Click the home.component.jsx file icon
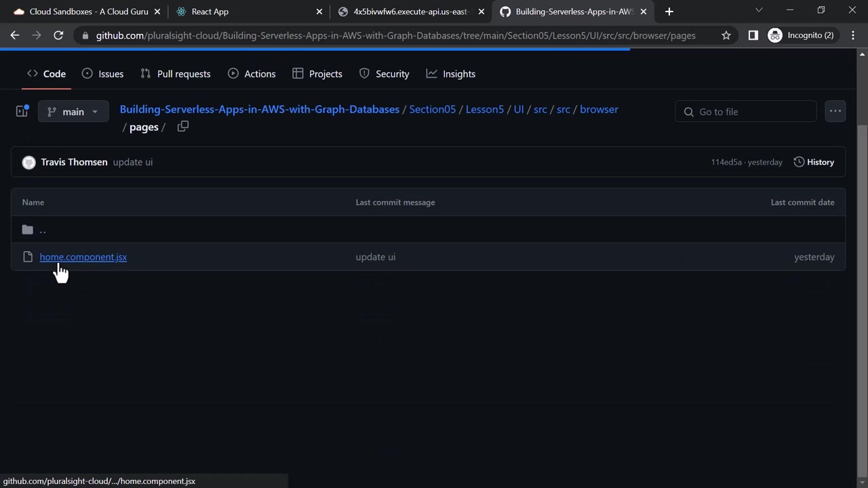Viewport: 868px width, 488px height. pyautogui.click(x=28, y=257)
